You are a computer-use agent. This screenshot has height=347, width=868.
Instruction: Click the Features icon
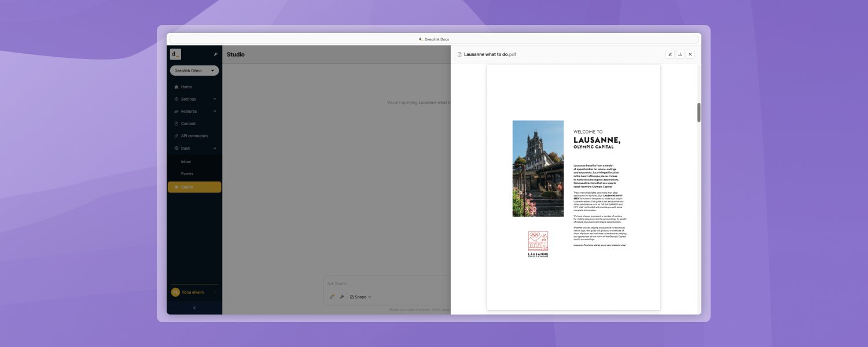click(x=176, y=111)
